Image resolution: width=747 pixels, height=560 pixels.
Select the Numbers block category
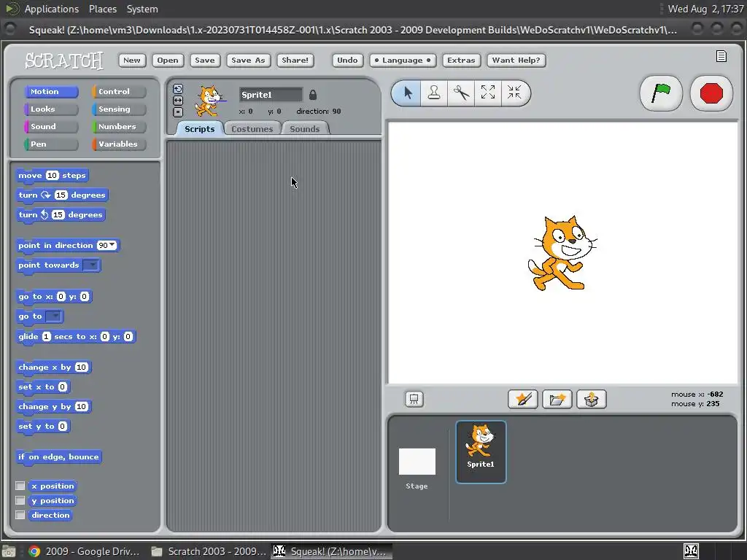(x=119, y=127)
